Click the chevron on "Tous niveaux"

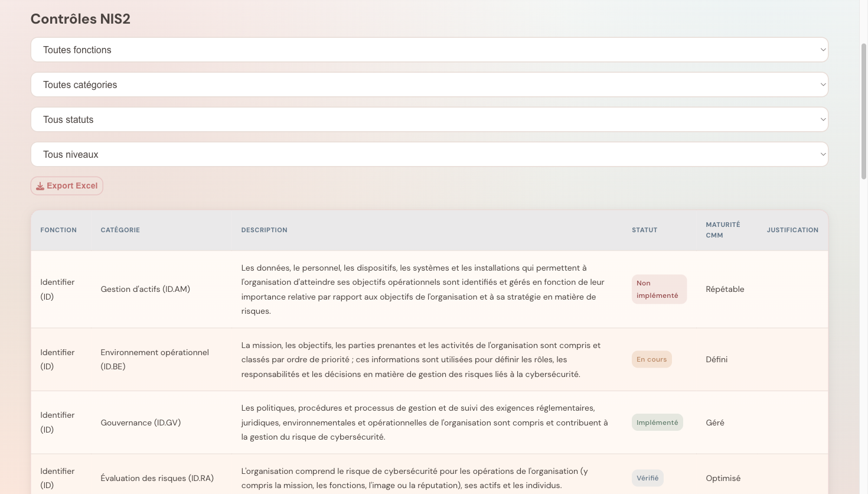click(822, 154)
